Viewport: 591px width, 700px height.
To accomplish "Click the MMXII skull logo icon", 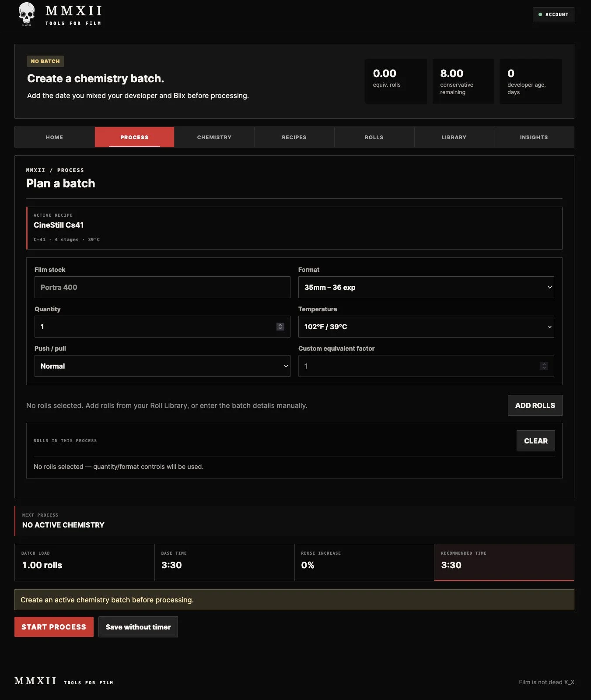I will 27,14.
